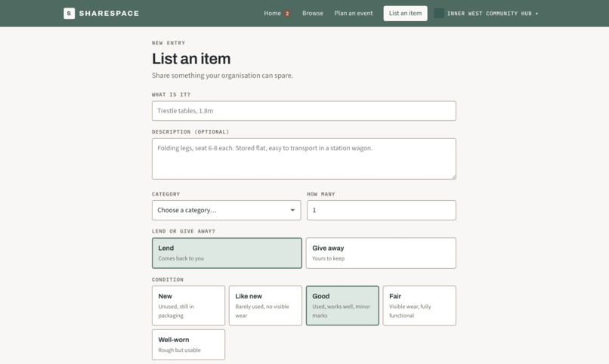Click the organisation avatar square
Image resolution: width=609 pixels, height=364 pixels.
click(x=439, y=13)
